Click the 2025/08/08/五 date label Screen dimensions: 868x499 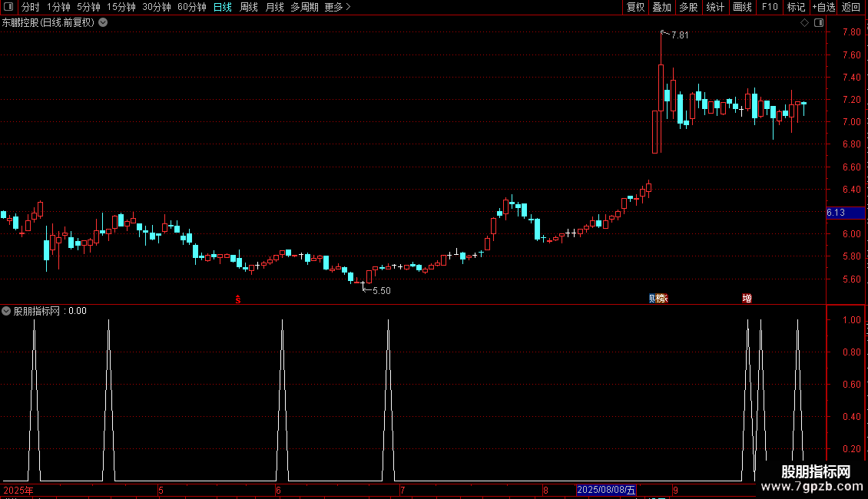pos(606,490)
